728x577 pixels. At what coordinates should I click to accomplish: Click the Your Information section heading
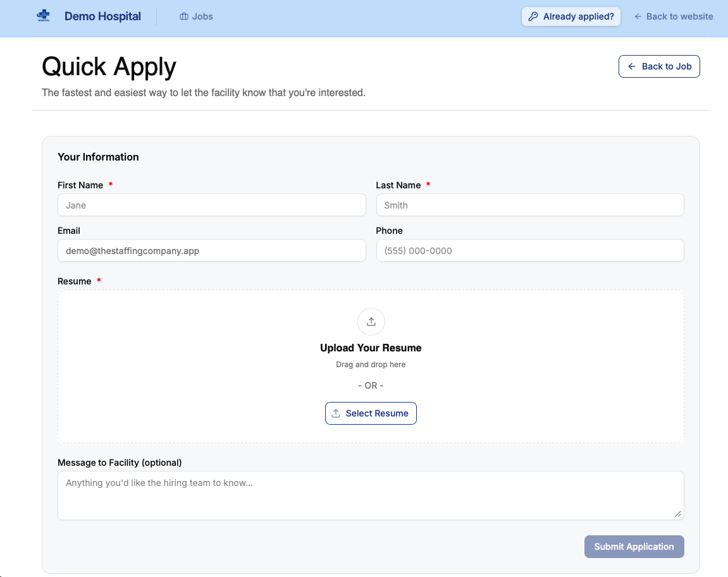(x=98, y=157)
